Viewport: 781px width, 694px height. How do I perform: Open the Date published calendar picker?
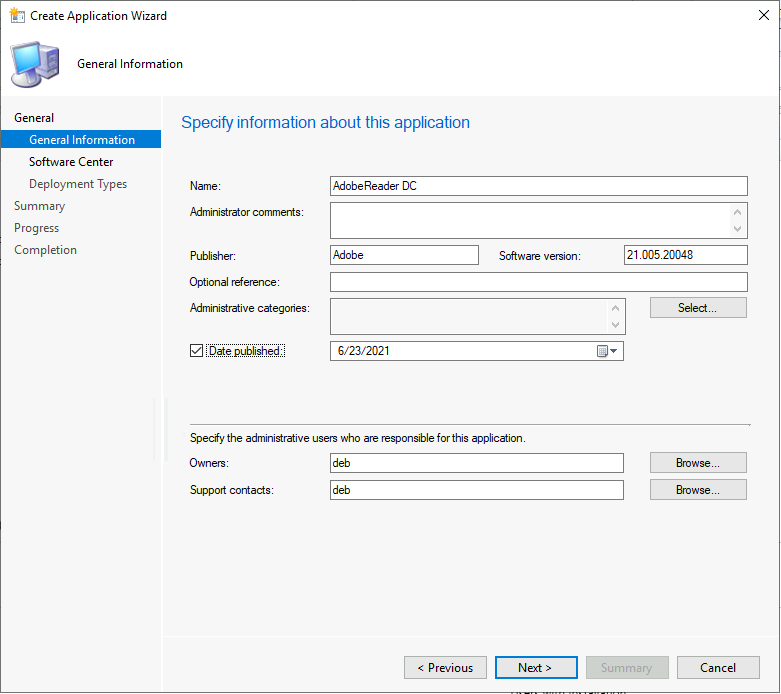[607, 351]
